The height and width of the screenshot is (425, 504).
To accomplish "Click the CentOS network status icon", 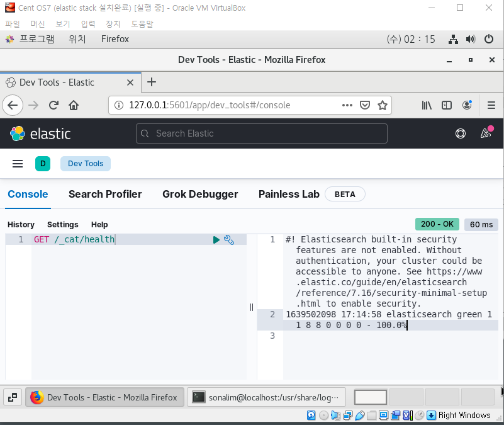I will [x=453, y=39].
